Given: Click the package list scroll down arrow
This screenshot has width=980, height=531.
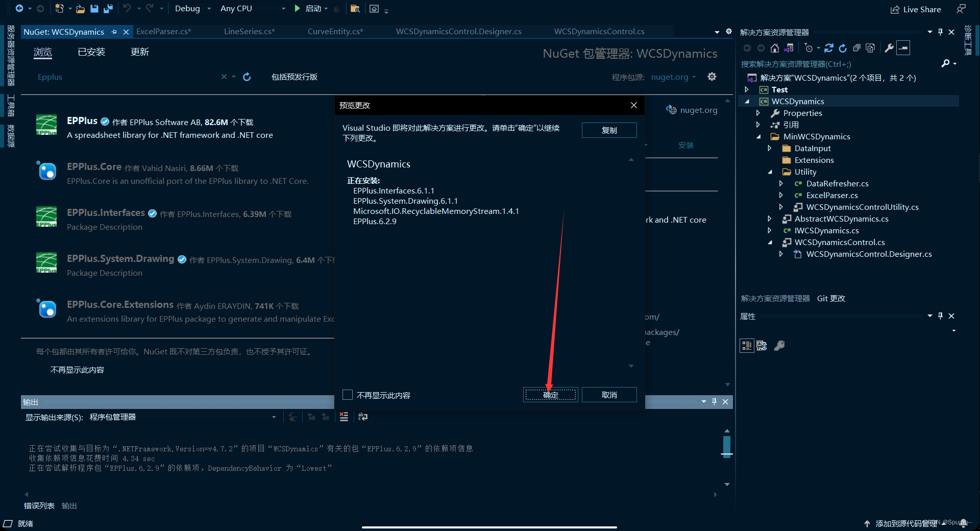Looking at the screenshot, I should pyautogui.click(x=727, y=385).
